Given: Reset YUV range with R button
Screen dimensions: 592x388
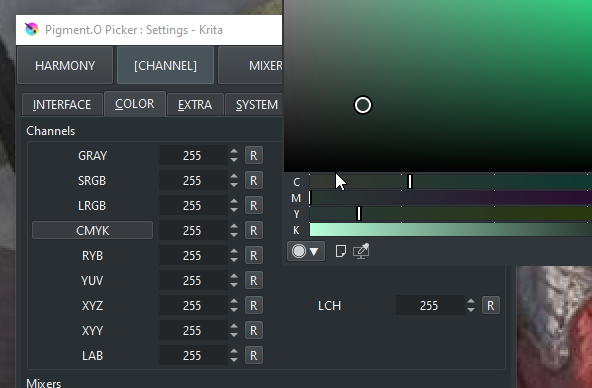Looking at the screenshot, I should click(x=254, y=280).
